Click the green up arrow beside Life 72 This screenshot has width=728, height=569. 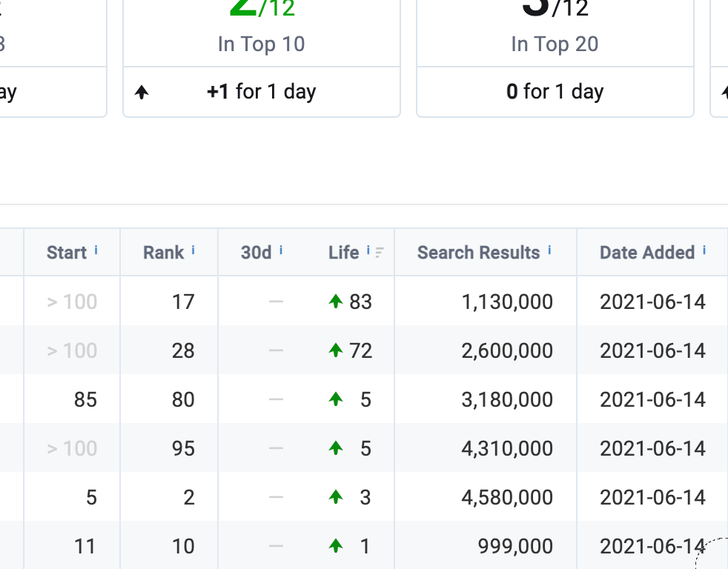click(336, 350)
